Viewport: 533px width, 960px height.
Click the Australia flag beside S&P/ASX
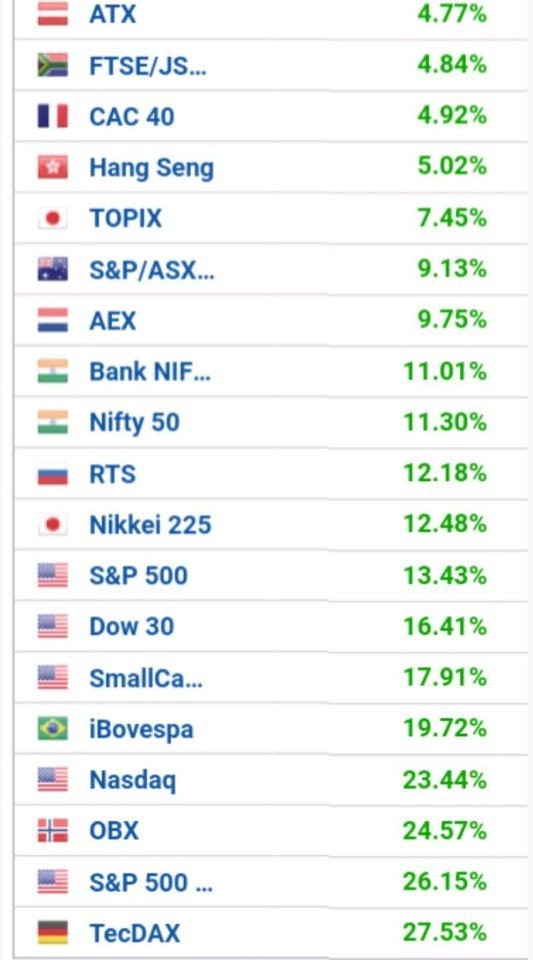coord(53,269)
